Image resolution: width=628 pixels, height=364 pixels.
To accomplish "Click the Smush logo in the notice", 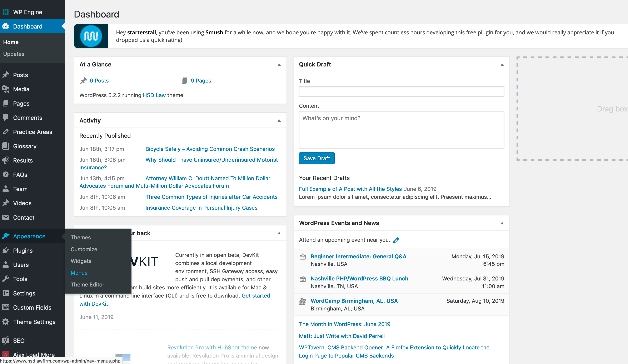I will pyautogui.click(x=91, y=36).
